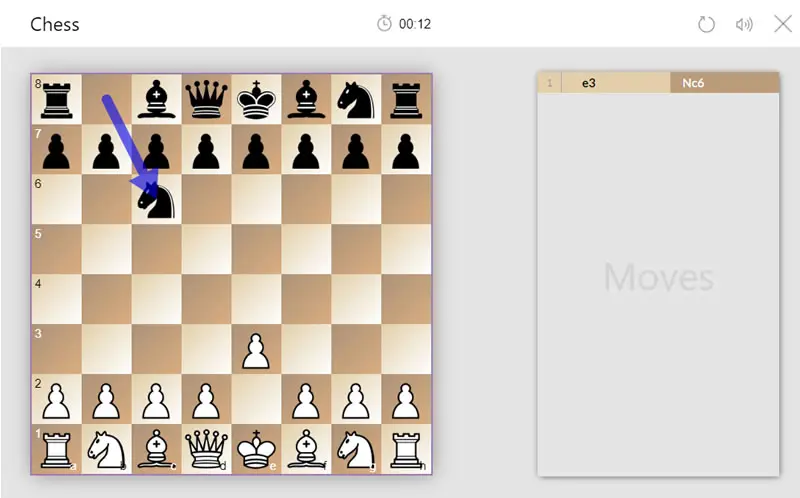Image resolution: width=800 pixels, height=498 pixels.
Task: Select the white knight on b1
Action: [x=106, y=450]
